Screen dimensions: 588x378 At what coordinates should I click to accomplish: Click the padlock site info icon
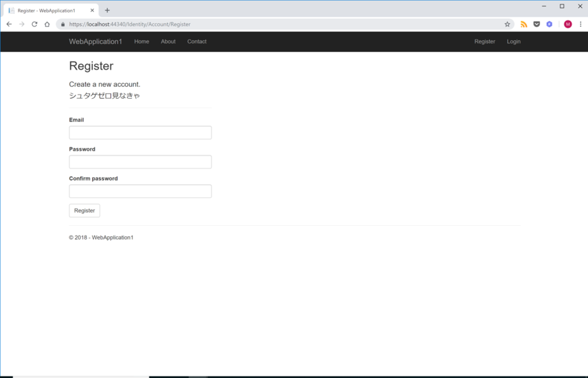[x=63, y=24]
